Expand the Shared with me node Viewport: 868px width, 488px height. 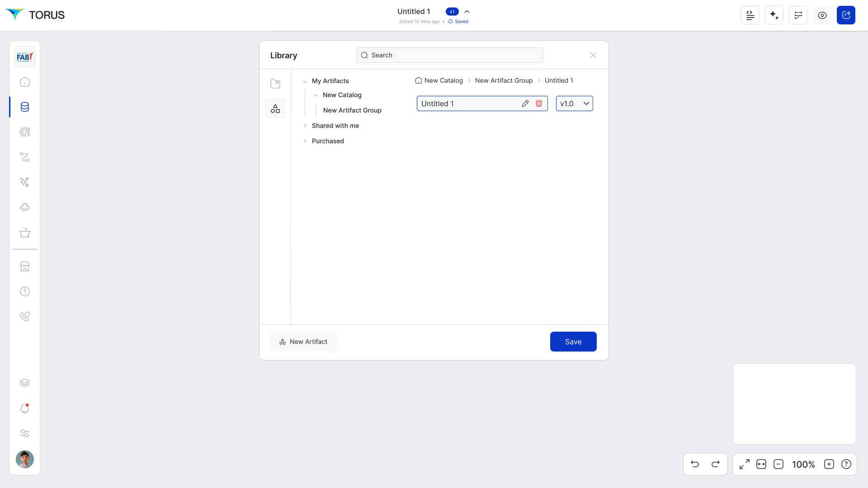point(305,126)
